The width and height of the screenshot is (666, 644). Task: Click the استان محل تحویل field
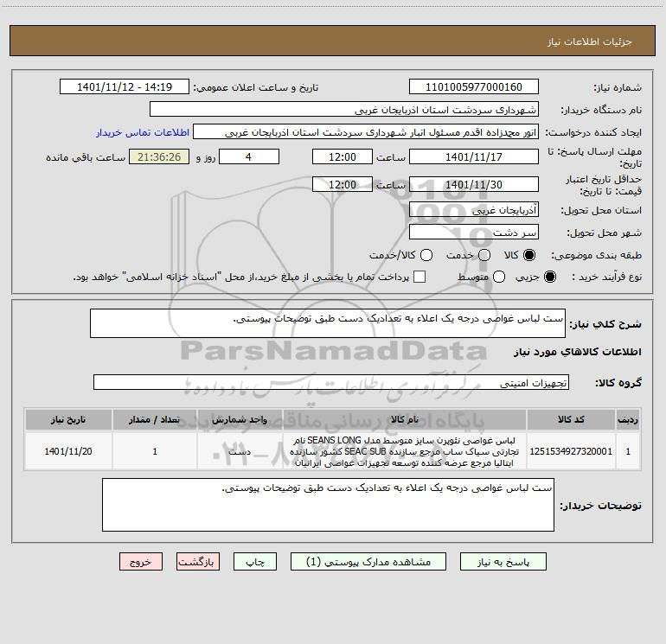[x=474, y=209]
